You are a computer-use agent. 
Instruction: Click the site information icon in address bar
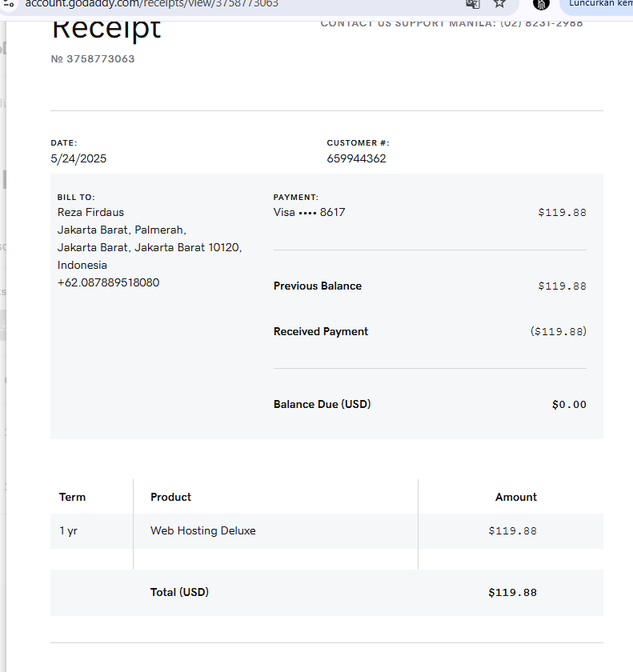[10, 3]
